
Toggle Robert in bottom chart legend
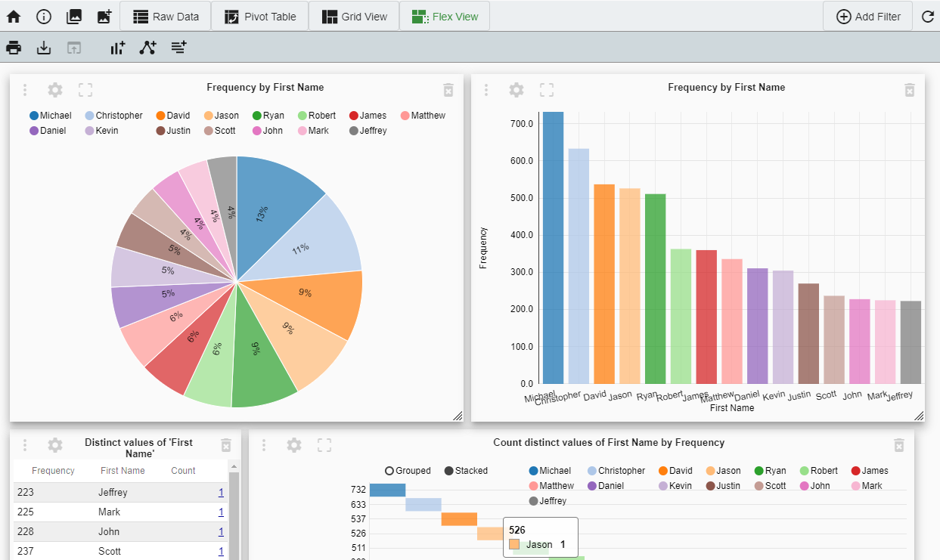click(818, 471)
